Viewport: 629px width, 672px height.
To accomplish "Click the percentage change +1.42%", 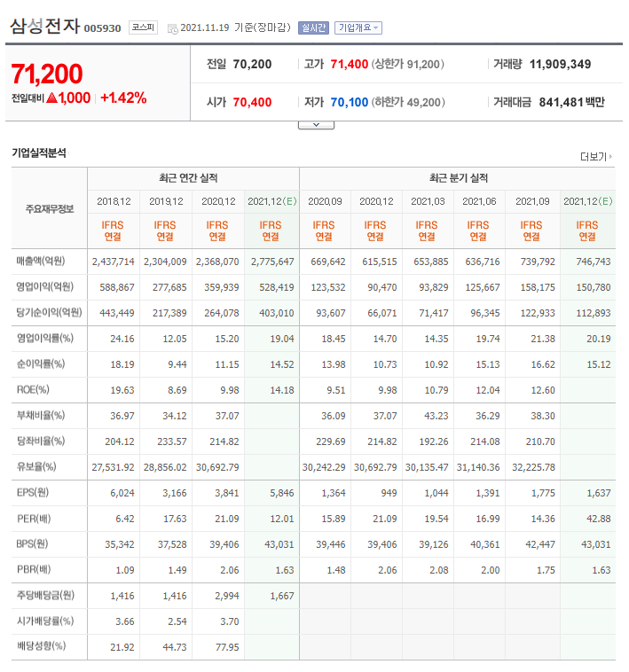I will 123,98.
